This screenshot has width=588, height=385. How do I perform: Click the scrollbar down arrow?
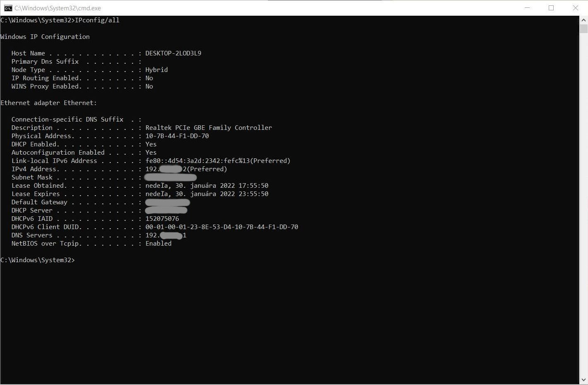583,380
